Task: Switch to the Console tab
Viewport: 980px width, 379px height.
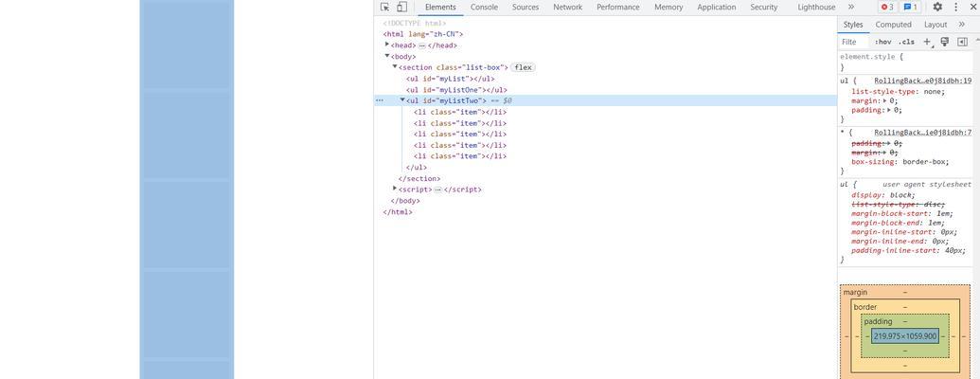Action: [485, 7]
